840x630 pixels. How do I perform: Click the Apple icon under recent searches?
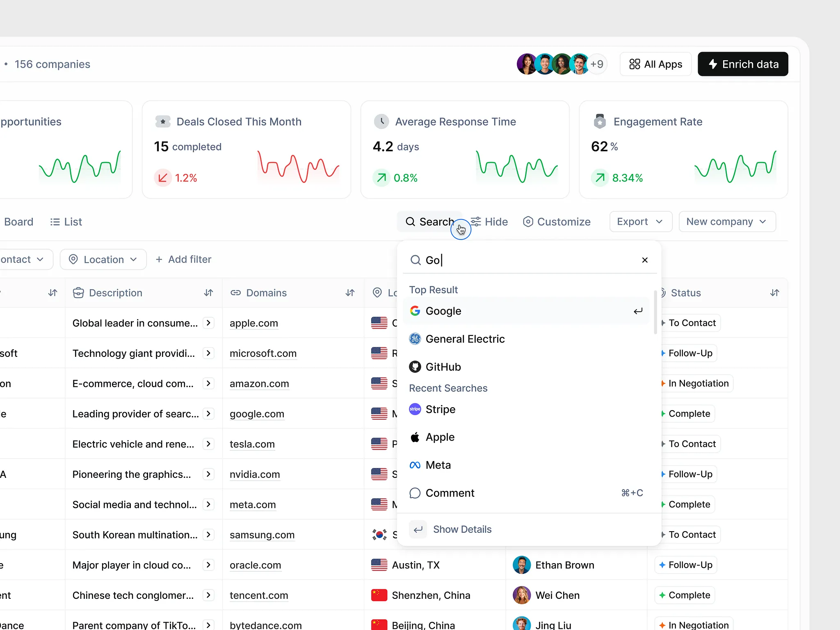[x=415, y=437]
